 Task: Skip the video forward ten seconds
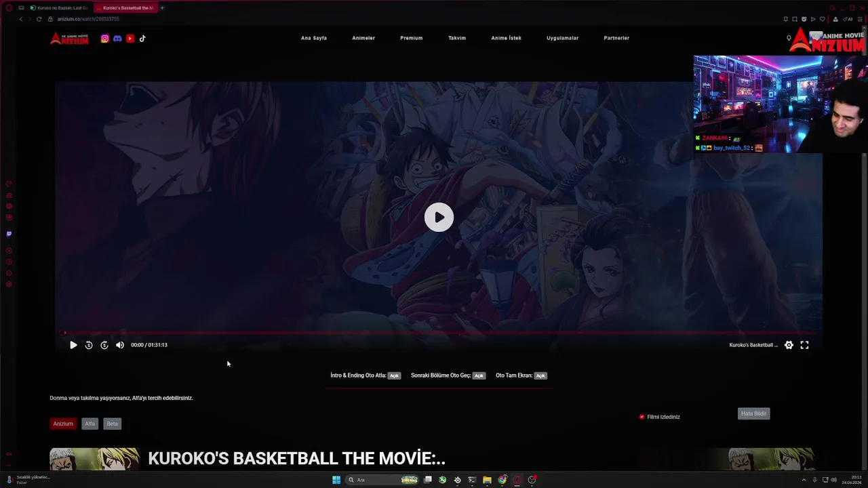pos(104,345)
